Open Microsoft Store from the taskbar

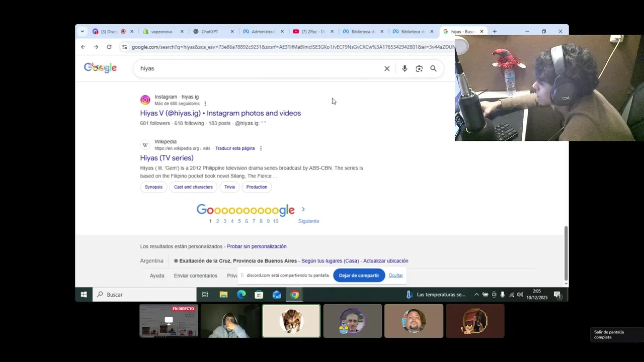(259, 295)
